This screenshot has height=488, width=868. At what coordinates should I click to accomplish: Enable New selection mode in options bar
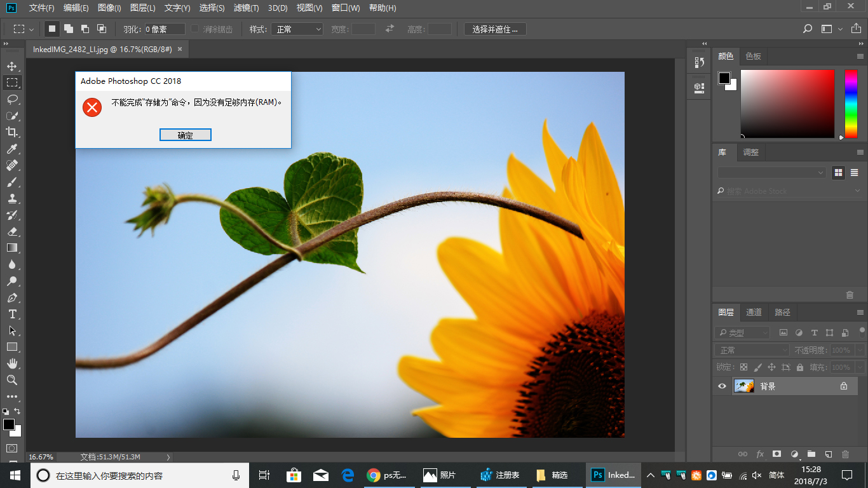(52, 29)
